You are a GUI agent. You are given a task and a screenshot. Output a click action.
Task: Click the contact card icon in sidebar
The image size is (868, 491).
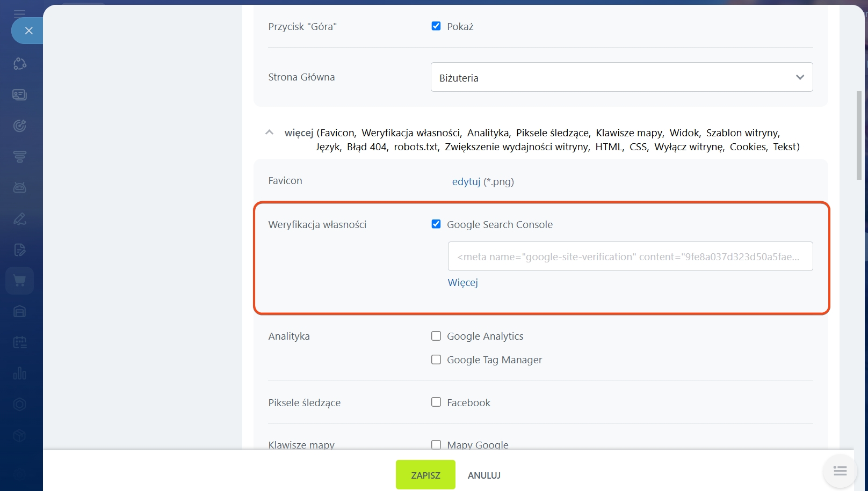point(20,95)
